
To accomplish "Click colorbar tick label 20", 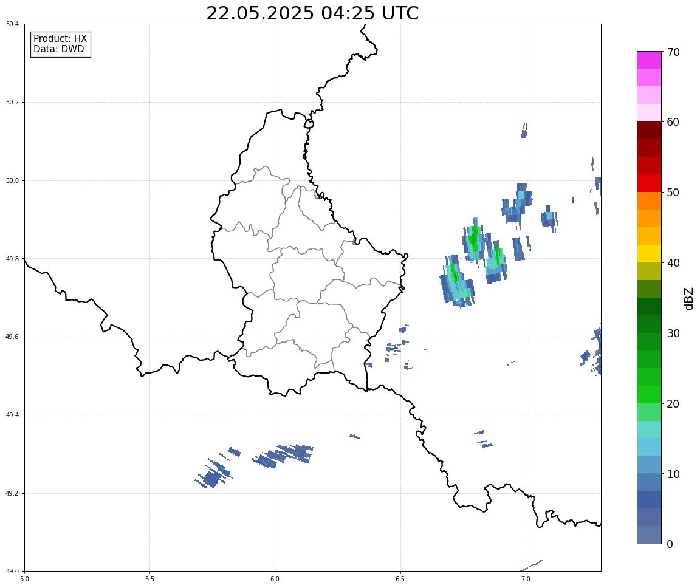I will (x=673, y=404).
